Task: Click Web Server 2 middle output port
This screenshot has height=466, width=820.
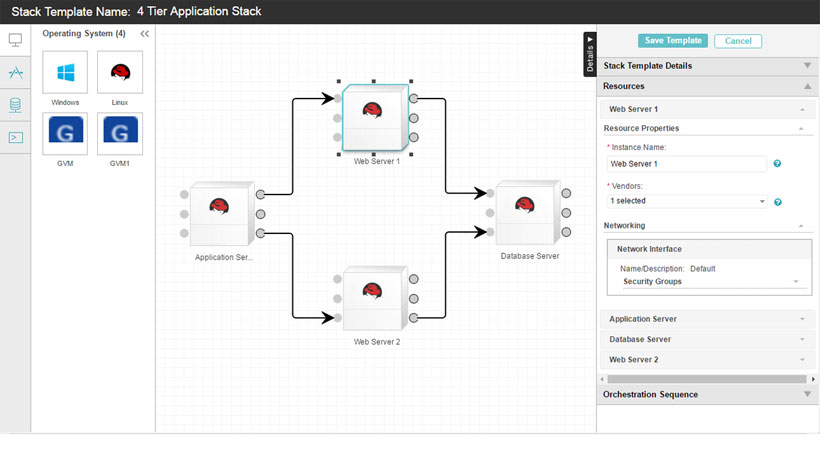Action: (x=414, y=299)
